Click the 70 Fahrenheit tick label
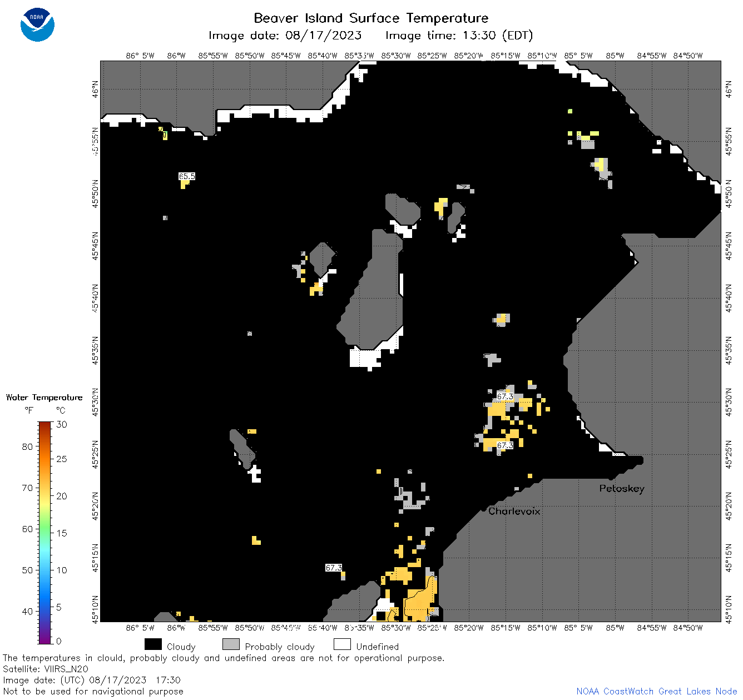This screenshot has width=743, height=700. (x=27, y=488)
